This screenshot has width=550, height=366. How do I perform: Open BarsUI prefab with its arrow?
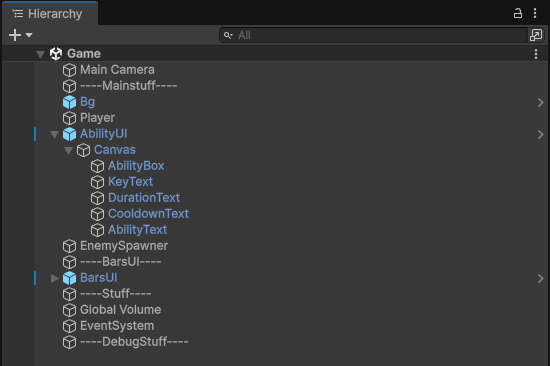[541, 279]
